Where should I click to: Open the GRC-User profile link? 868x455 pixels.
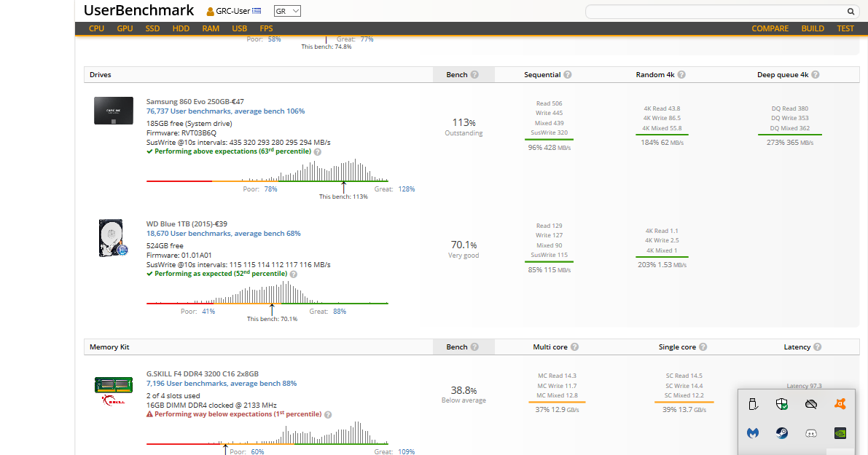[233, 11]
